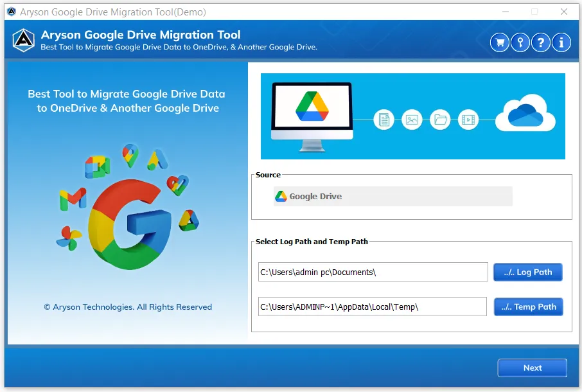Click the 'Aryson Technologies. All Rights Reserved' text
The width and height of the screenshot is (582, 392).
coord(128,307)
